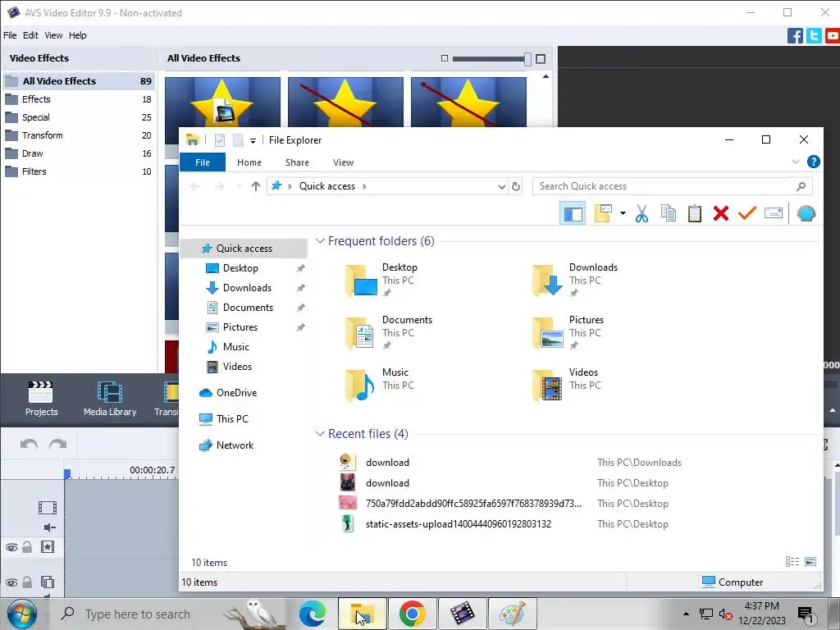
Task: Toggle visibility eye of video effects track
Action: (11, 547)
